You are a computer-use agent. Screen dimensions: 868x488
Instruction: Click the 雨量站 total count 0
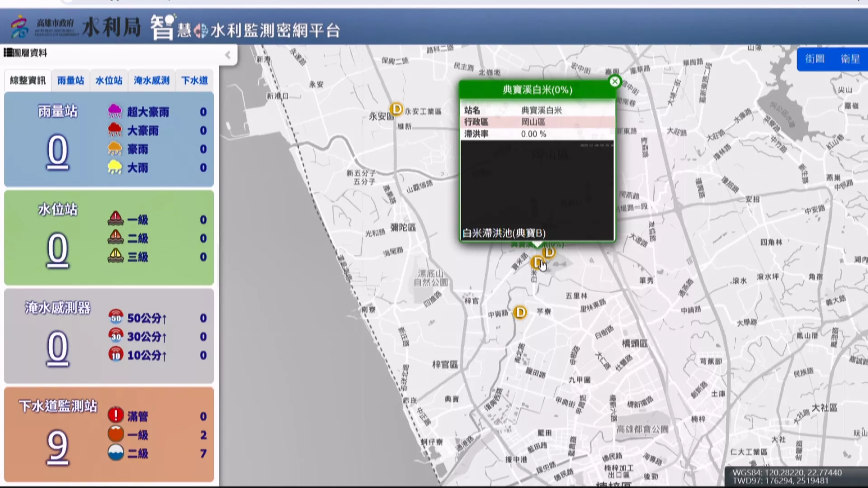(x=58, y=151)
